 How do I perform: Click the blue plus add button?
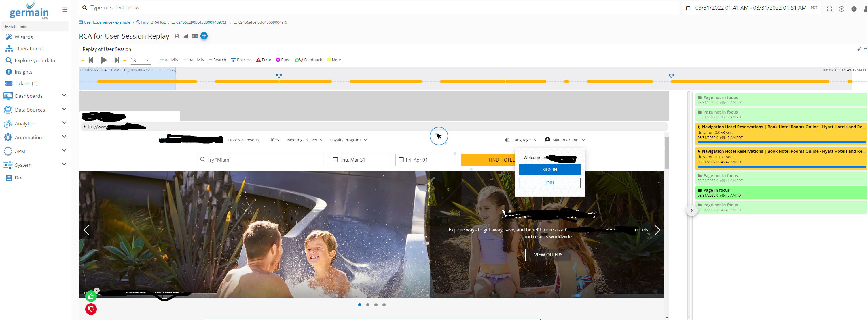tap(204, 36)
